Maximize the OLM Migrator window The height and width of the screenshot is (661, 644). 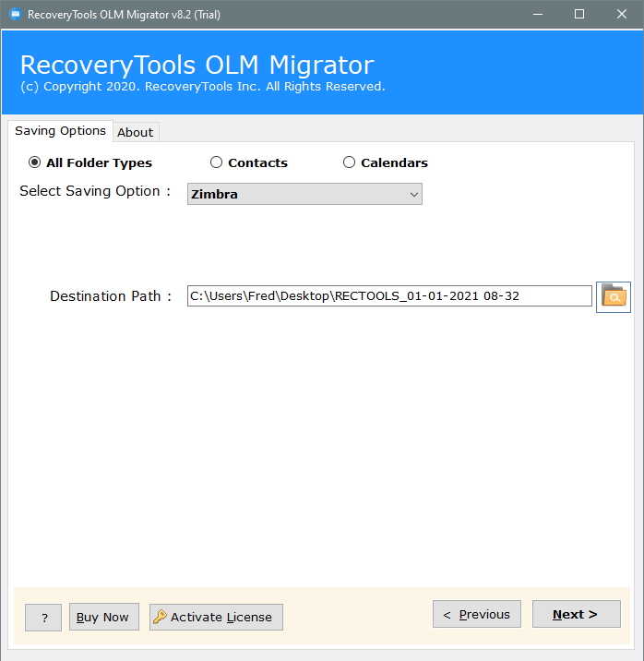click(578, 15)
